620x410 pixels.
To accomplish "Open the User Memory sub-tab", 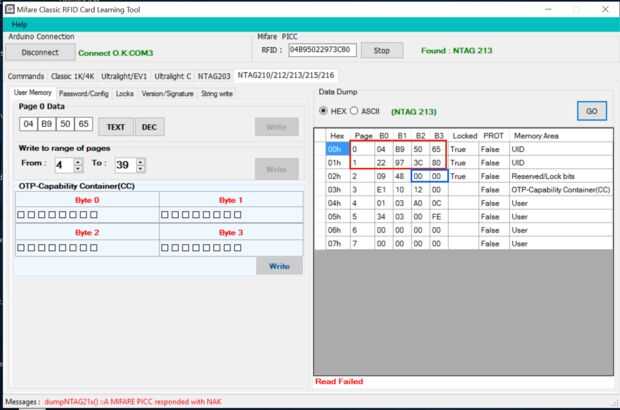I will pyautogui.click(x=32, y=93).
